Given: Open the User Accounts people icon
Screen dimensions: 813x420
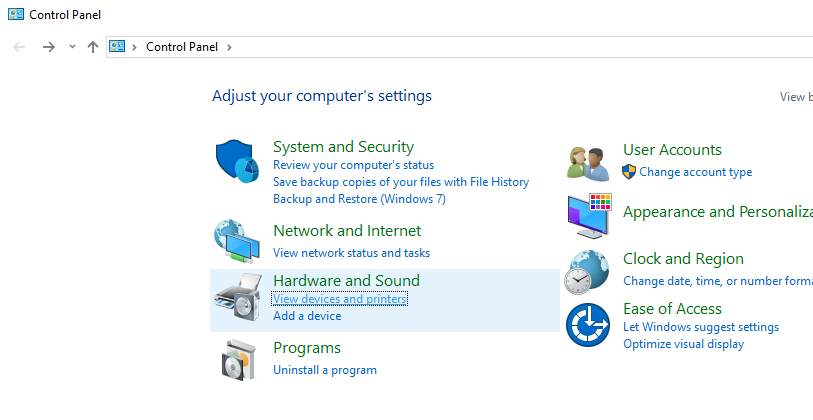Looking at the screenshot, I should click(588, 164).
